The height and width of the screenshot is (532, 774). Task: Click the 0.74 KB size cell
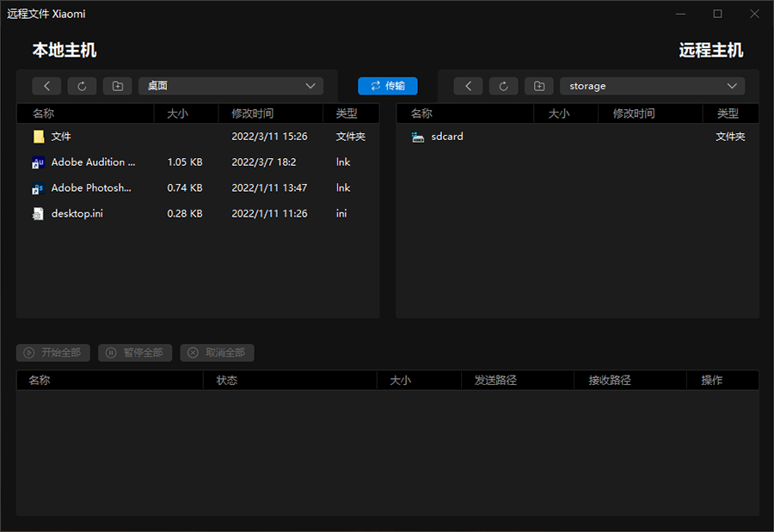185,188
